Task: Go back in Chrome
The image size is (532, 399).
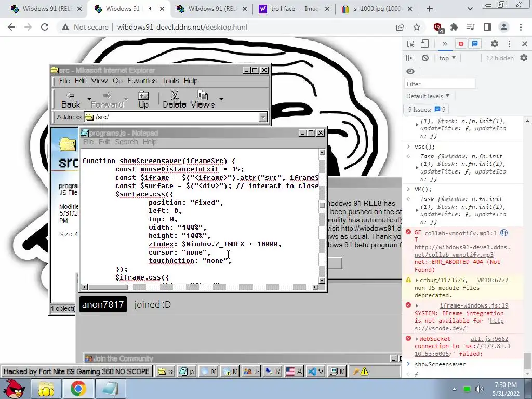Action: (11, 27)
